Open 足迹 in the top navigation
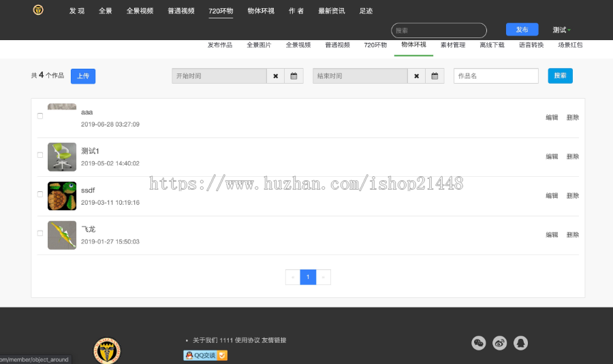This screenshot has width=613, height=364. point(366,11)
